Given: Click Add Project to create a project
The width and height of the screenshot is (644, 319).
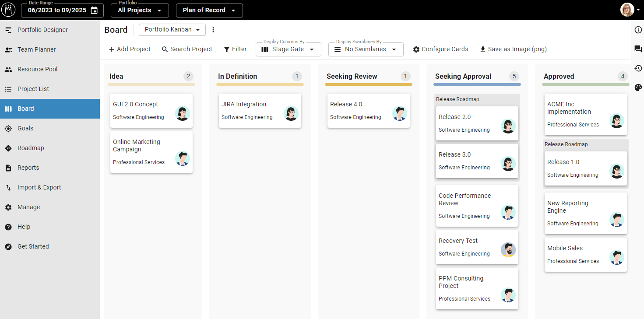Looking at the screenshot, I should tap(129, 49).
